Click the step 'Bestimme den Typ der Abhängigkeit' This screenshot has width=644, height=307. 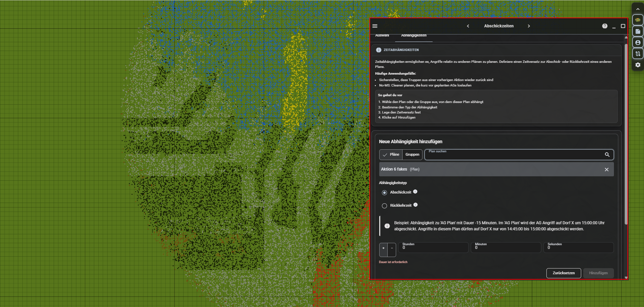click(410, 107)
